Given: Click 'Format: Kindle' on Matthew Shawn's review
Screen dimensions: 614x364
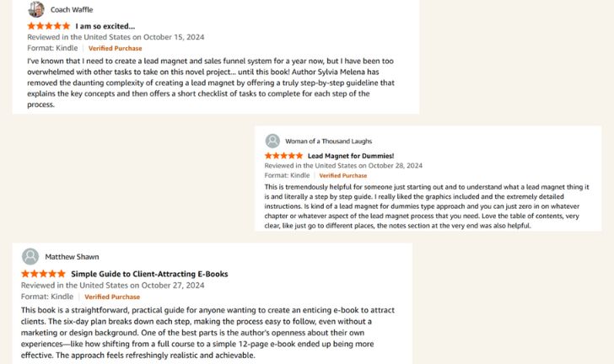Looking at the screenshot, I should (47, 297).
